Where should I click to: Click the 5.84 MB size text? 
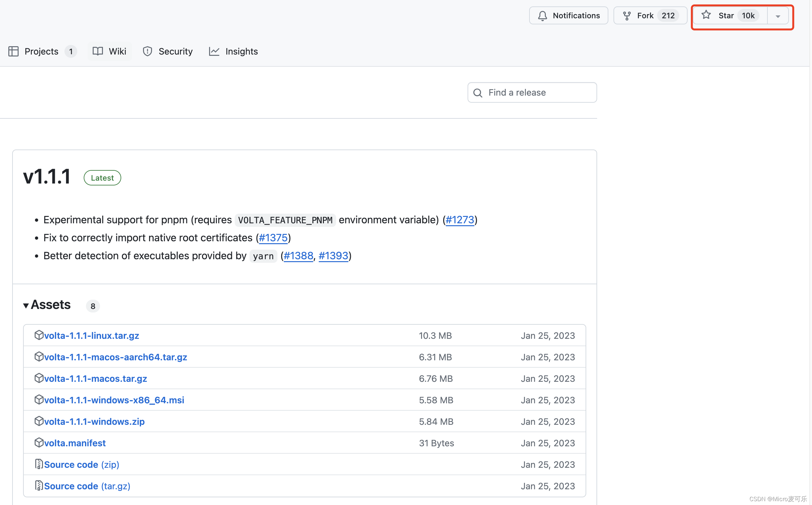click(436, 422)
